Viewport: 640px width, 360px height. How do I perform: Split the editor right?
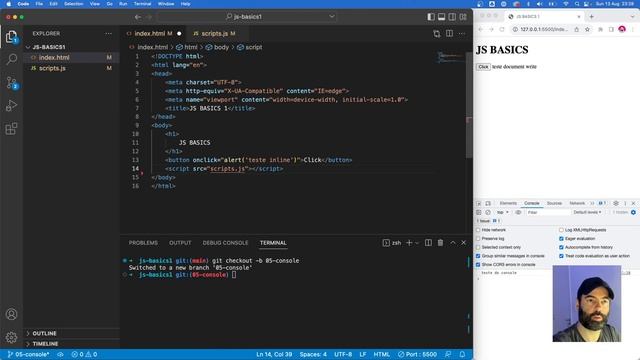coord(449,33)
